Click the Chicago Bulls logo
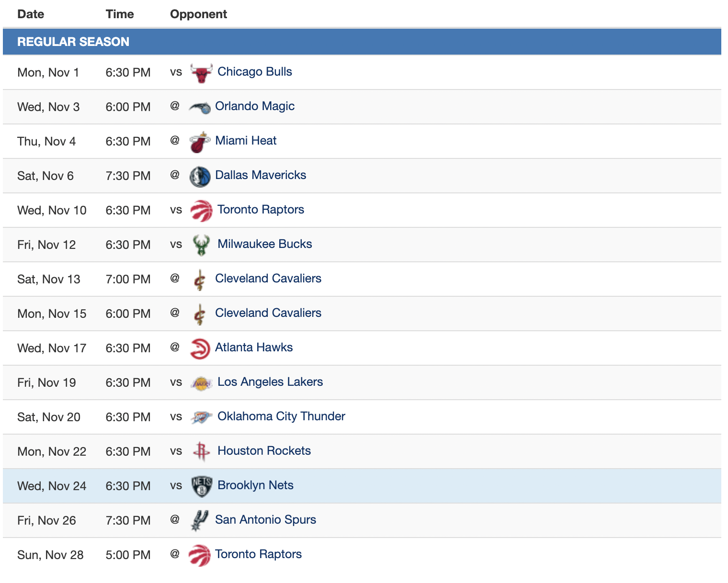 pos(201,73)
